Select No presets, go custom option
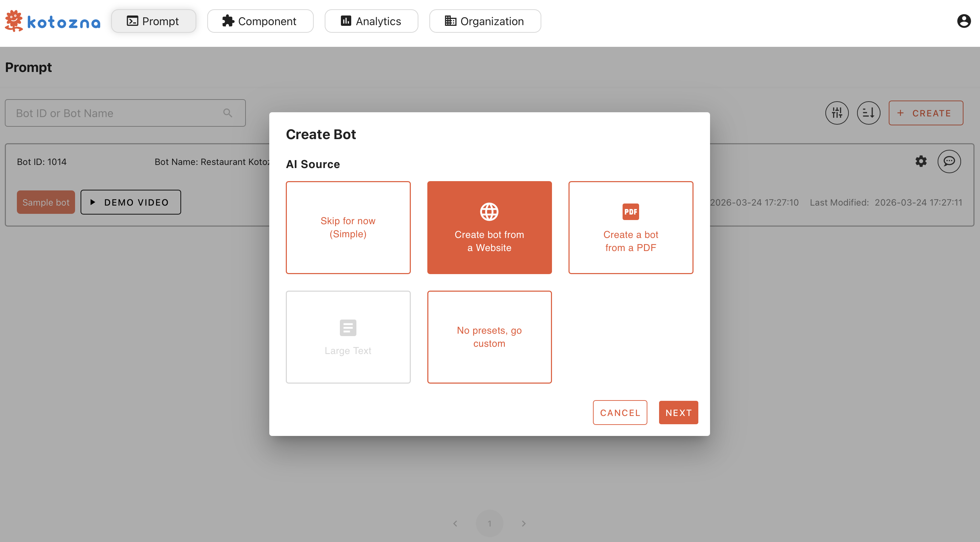Viewport: 980px width, 542px height. pos(489,337)
